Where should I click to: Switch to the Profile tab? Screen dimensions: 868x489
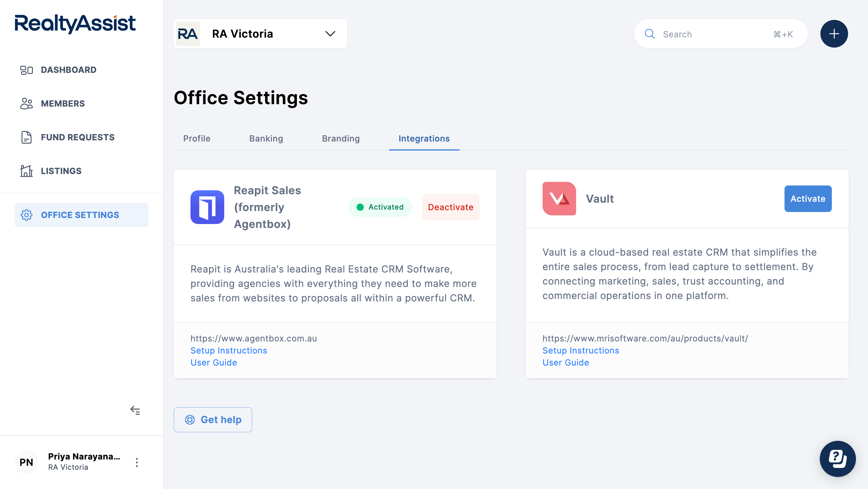(197, 139)
